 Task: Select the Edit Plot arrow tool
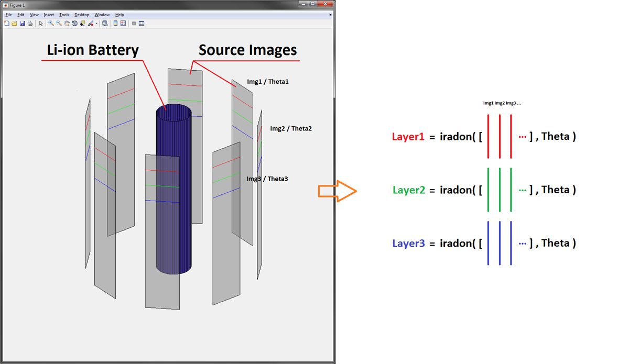(41, 23)
